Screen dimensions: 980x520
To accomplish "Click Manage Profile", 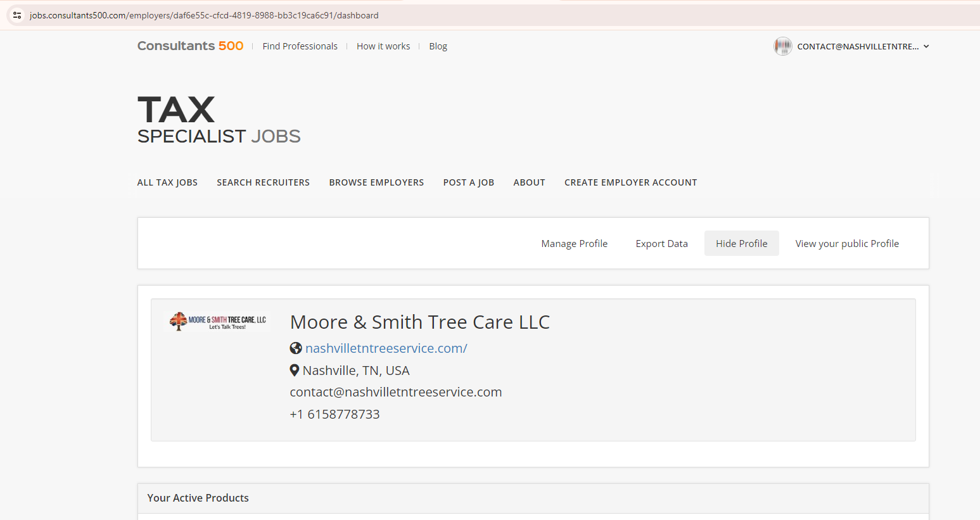I will click(x=574, y=244).
